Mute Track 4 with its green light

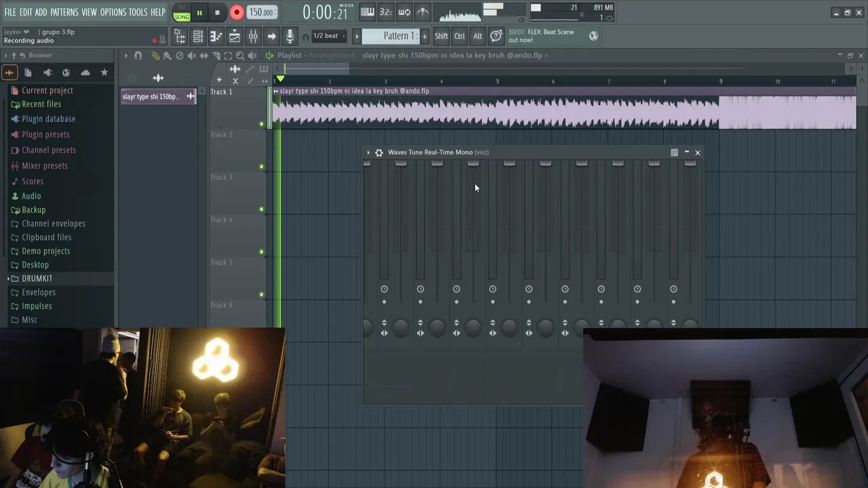(x=262, y=252)
